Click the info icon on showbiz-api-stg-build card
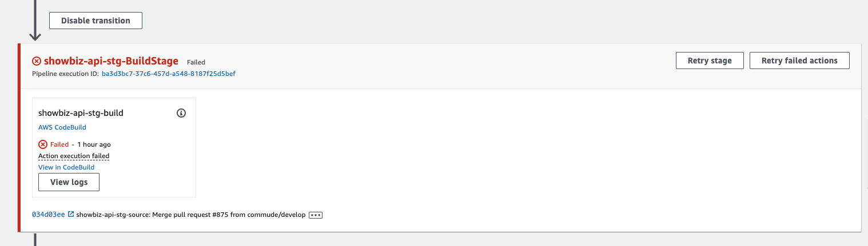Screen dimensions: 868x246 tap(181, 113)
